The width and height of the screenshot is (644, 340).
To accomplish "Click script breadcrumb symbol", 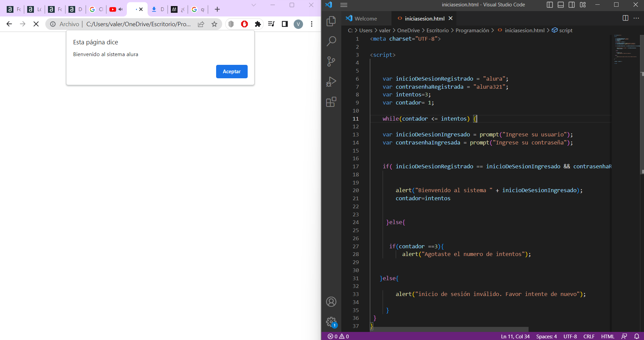I will (562, 30).
